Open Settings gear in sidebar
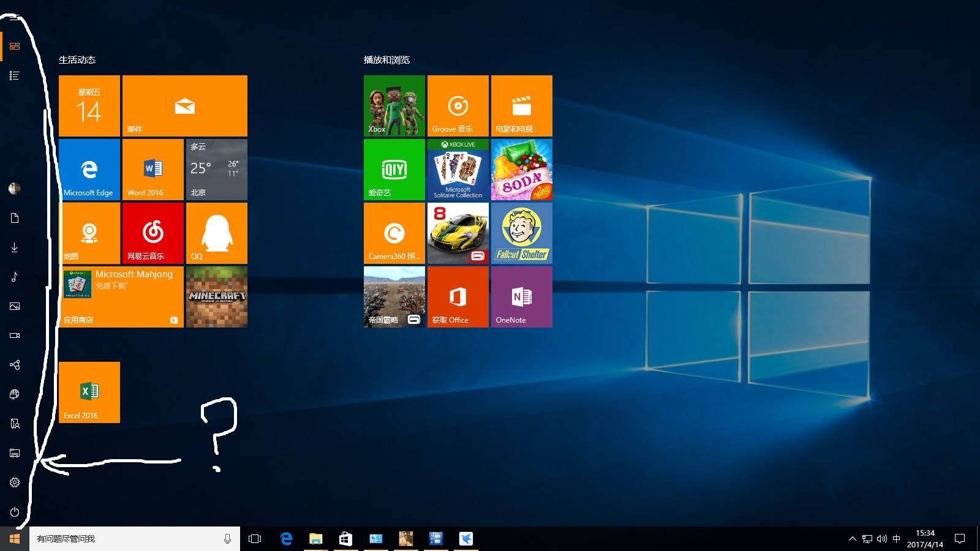The height and width of the screenshot is (551, 980). pyautogui.click(x=15, y=482)
